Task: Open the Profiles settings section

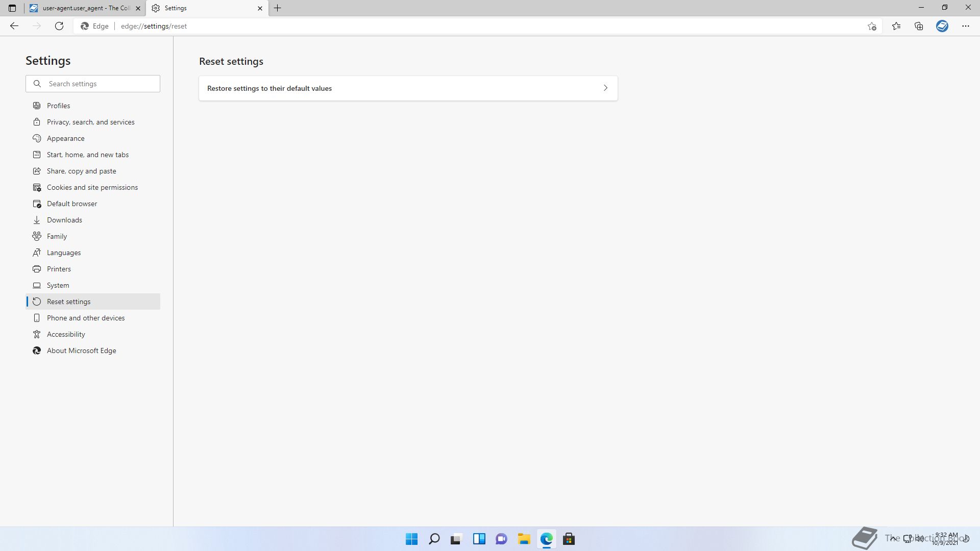Action: coord(58,106)
